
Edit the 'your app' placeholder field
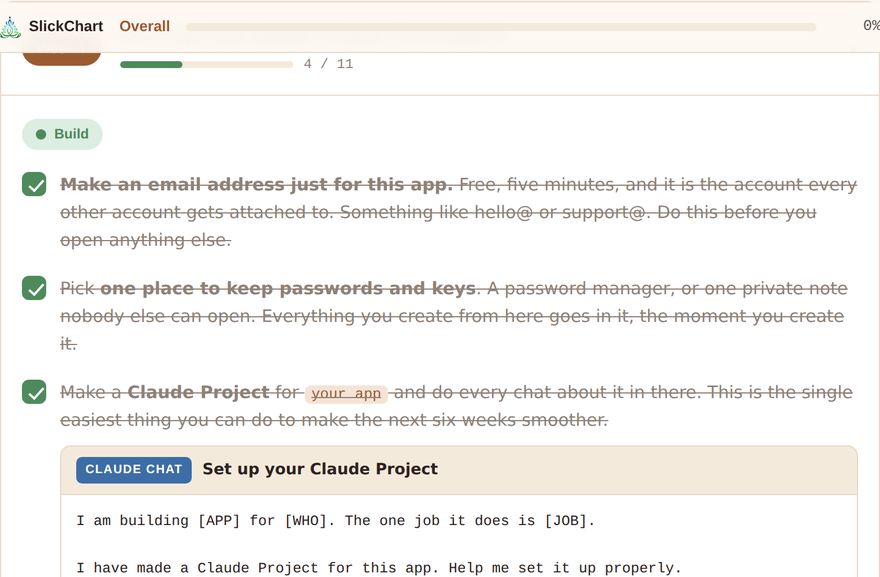point(346,394)
